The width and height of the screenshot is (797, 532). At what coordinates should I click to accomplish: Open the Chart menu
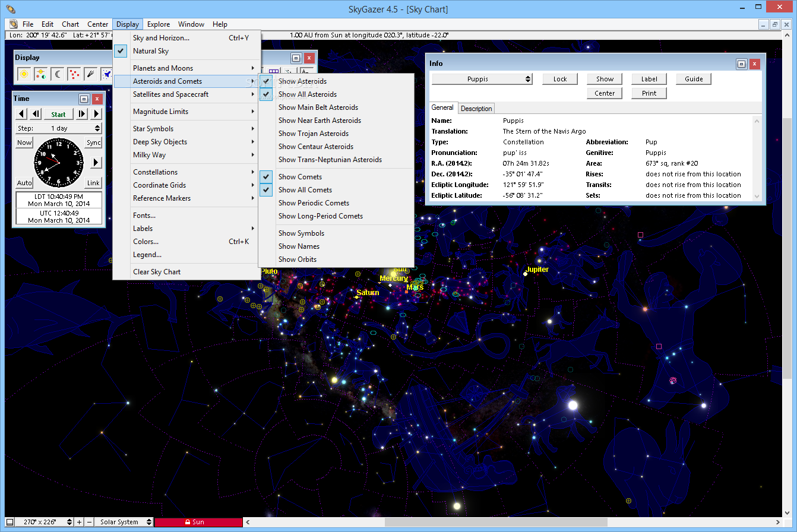click(x=70, y=24)
